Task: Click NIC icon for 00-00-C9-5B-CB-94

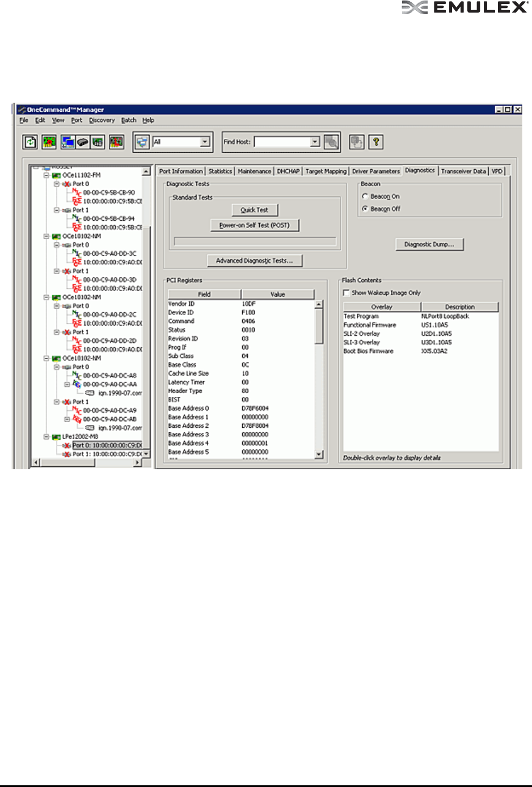Action: (77, 218)
